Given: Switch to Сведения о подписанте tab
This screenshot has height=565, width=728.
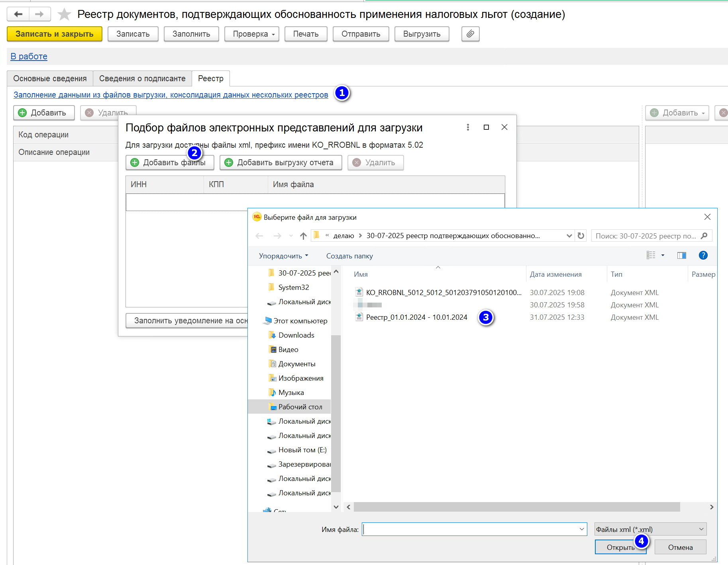Looking at the screenshot, I should click(x=142, y=78).
